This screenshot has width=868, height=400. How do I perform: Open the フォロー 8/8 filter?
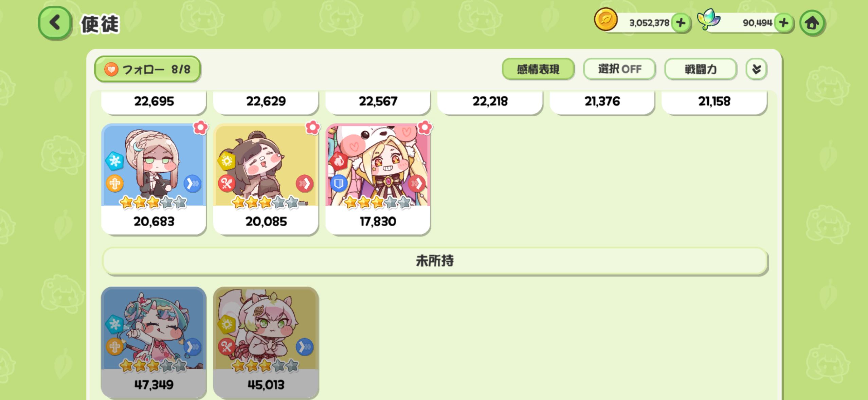pos(147,69)
